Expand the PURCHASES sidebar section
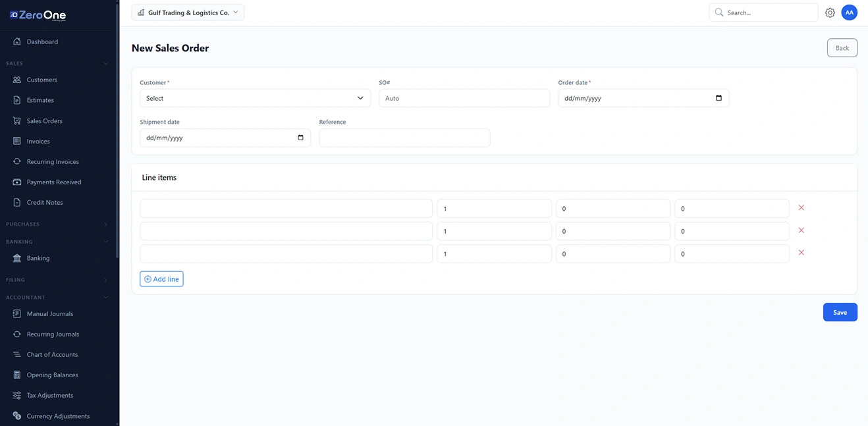Image resolution: width=868 pixels, height=426 pixels. coord(106,225)
